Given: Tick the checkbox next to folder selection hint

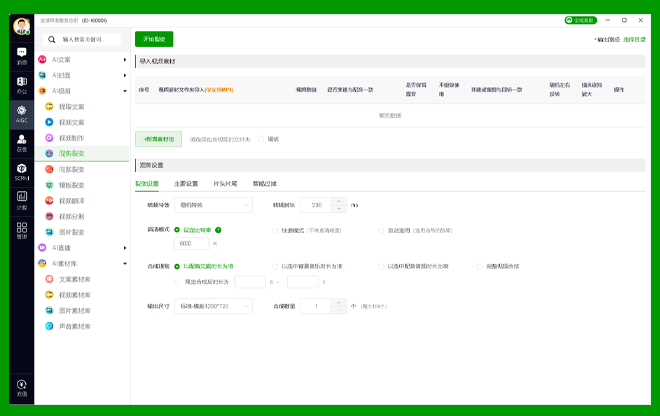Looking at the screenshot, I should [261, 139].
